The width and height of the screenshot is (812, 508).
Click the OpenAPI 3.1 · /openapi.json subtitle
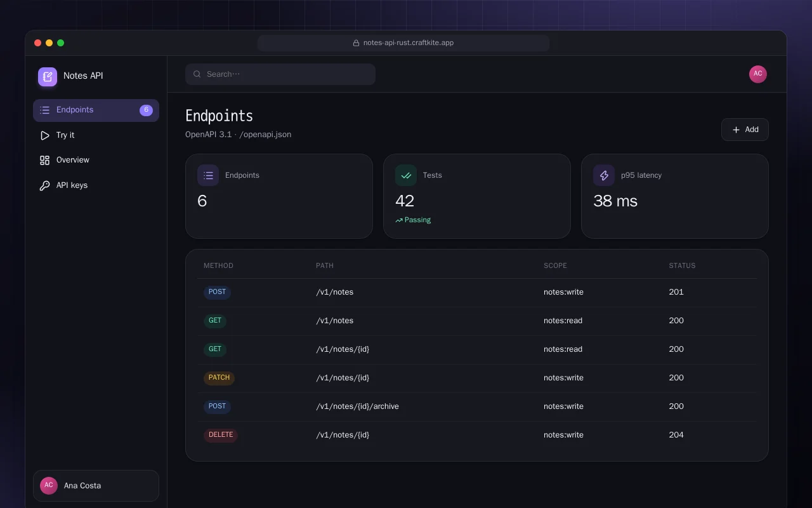239,135
